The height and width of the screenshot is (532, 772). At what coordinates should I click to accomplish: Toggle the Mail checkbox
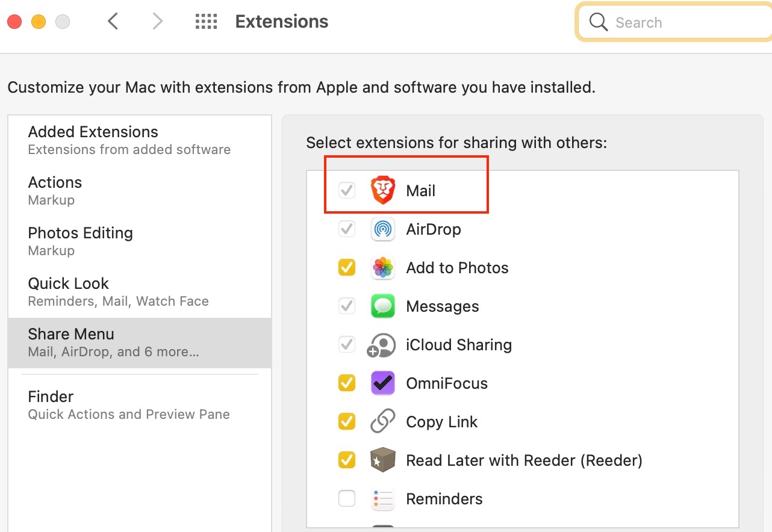pyautogui.click(x=347, y=191)
